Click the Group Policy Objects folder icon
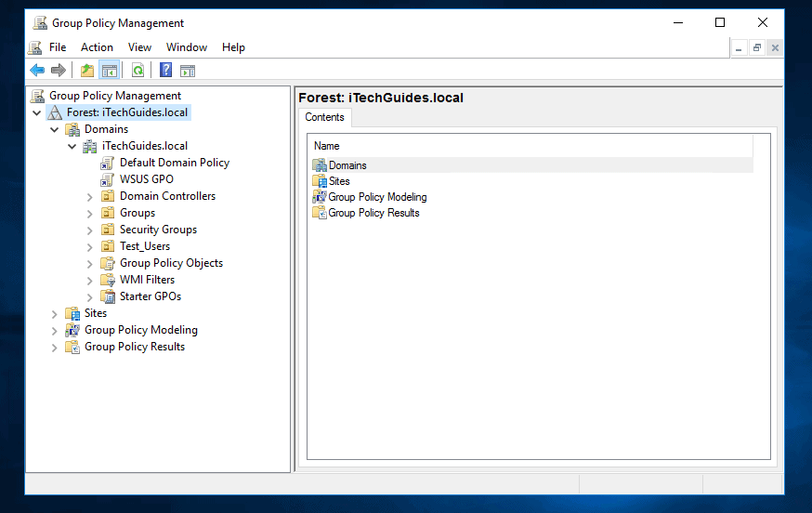The height and width of the screenshot is (513, 812). pyautogui.click(x=108, y=263)
